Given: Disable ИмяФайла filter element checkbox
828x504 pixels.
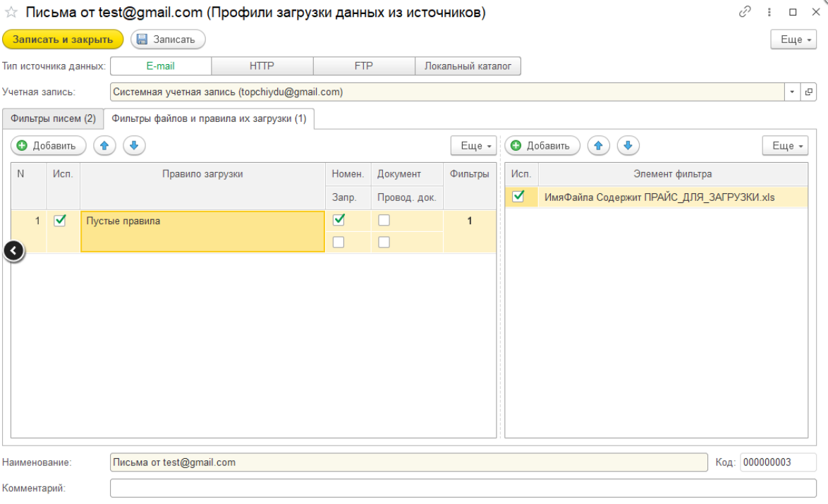Looking at the screenshot, I should [x=518, y=197].
